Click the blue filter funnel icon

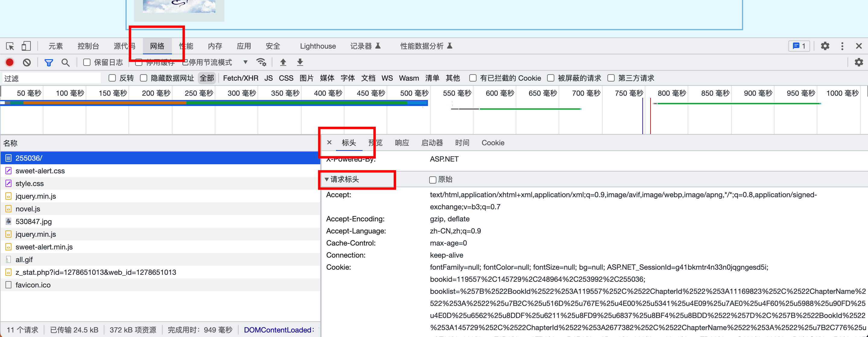49,63
